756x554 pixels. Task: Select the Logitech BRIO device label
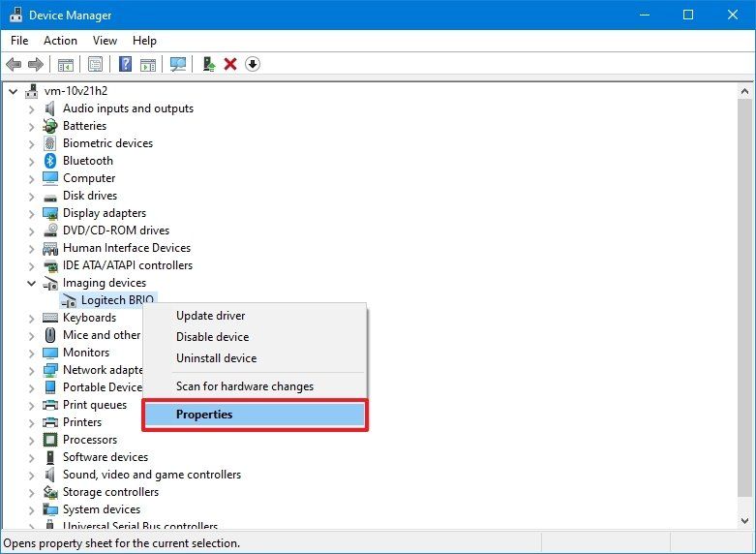coord(117,300)
